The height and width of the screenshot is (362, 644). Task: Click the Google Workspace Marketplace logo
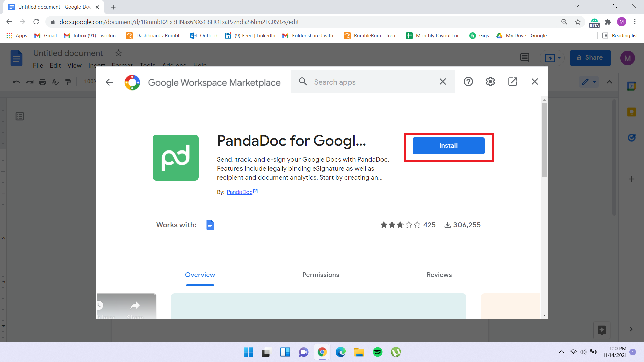pyautogui.click(x=132, y=82)
